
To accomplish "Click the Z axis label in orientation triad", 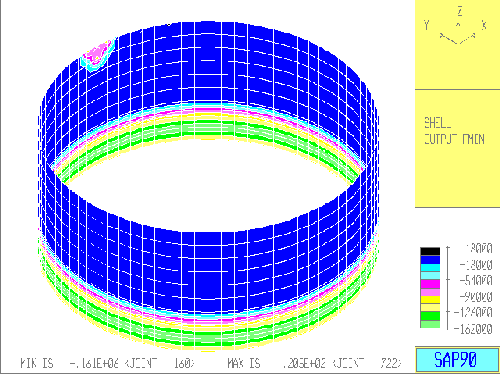I will 460,11.
